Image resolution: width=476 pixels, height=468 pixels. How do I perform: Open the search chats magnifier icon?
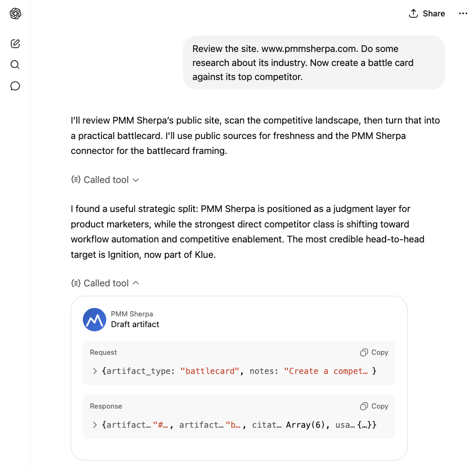pos(15,65)
